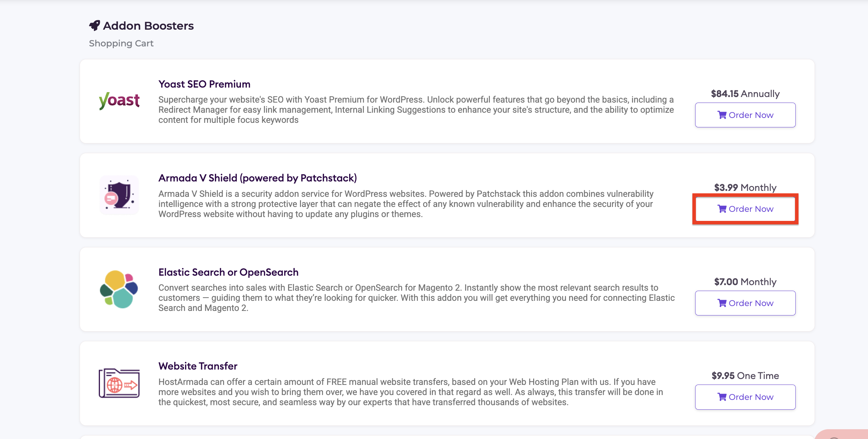This screenshot has width=868, height=439.
Task: Open the Website Transfer title
Action: [198, 366]
